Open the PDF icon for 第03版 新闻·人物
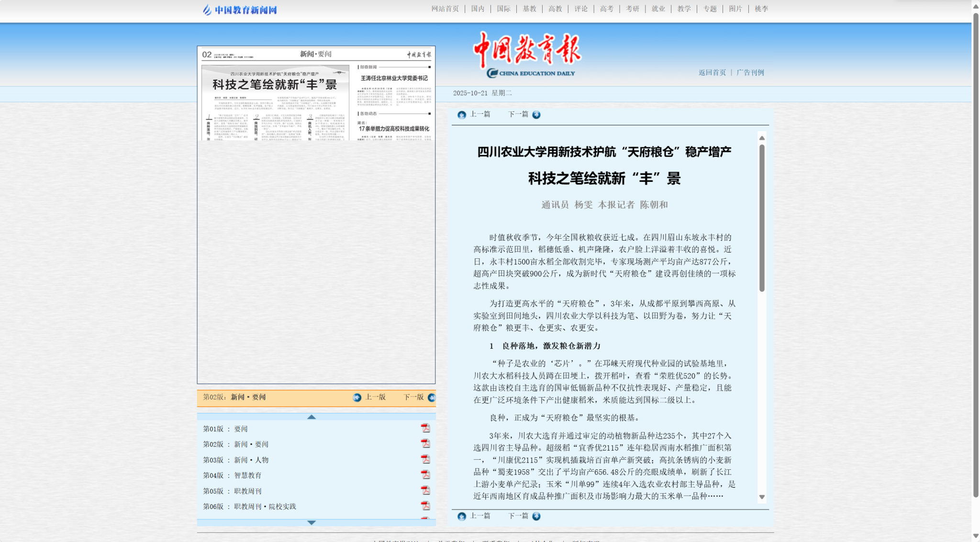 pyautogui.click(x=425, y=459)
